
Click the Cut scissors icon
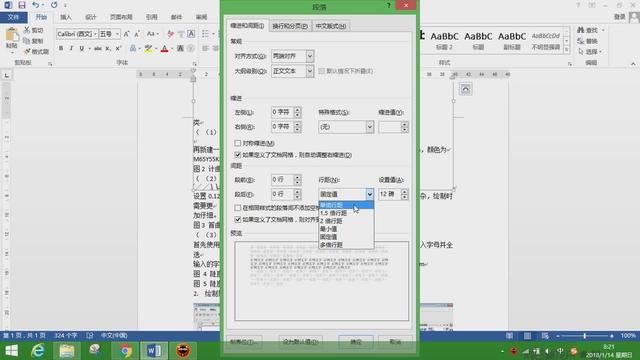[27, 30]
